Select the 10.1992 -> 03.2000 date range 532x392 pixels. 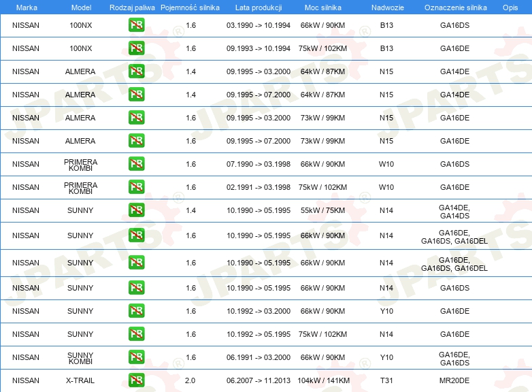(x=259, y=311)
